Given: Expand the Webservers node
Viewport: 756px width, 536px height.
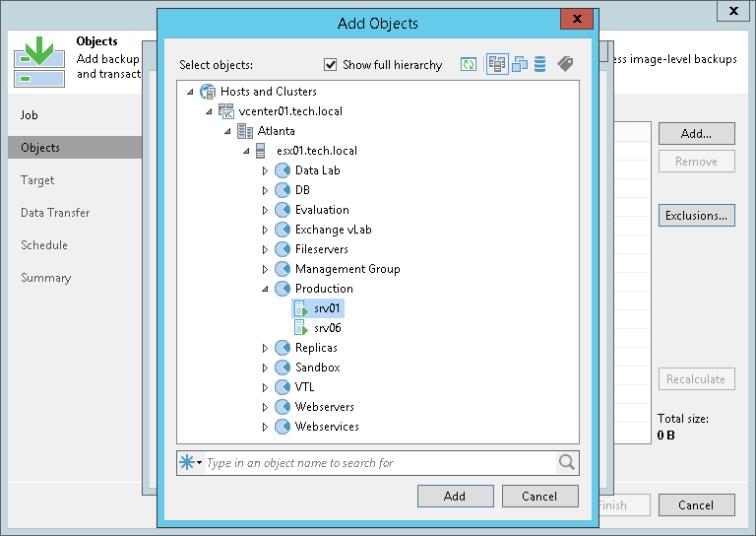Looking at the screenshot, I should tap(265, 407).
